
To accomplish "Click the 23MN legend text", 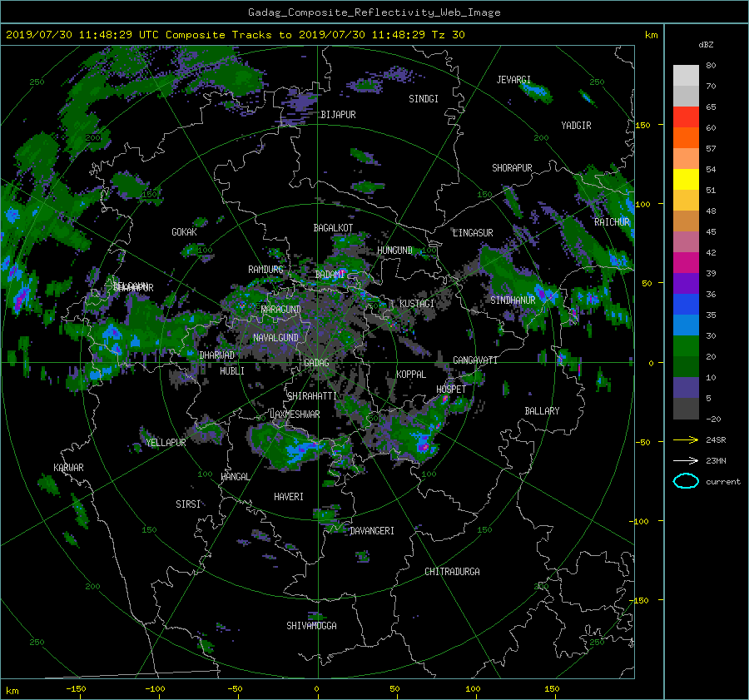I will [x=716, y=460].
